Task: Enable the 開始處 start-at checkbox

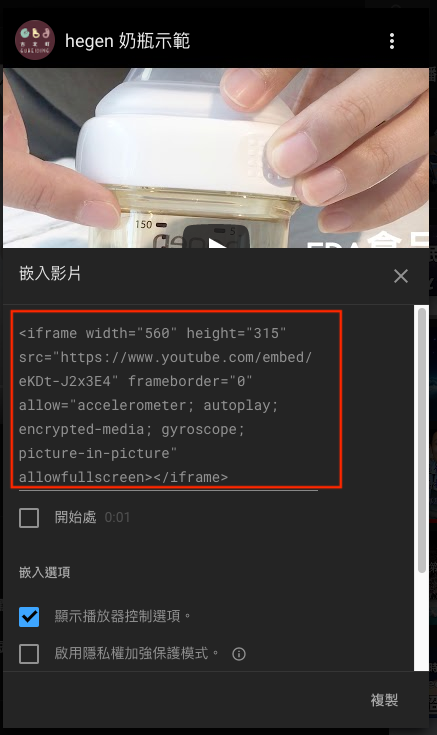Action: point(29,518)
